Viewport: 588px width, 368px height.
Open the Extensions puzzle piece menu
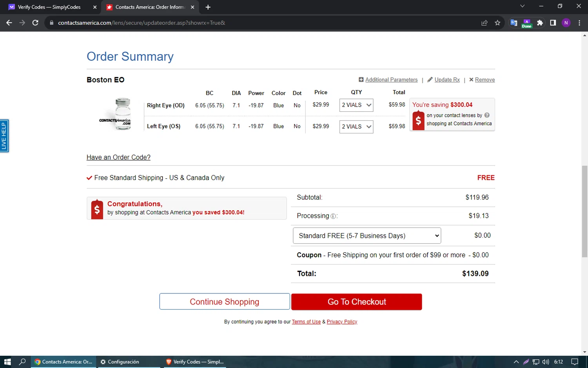pos(540,23)
